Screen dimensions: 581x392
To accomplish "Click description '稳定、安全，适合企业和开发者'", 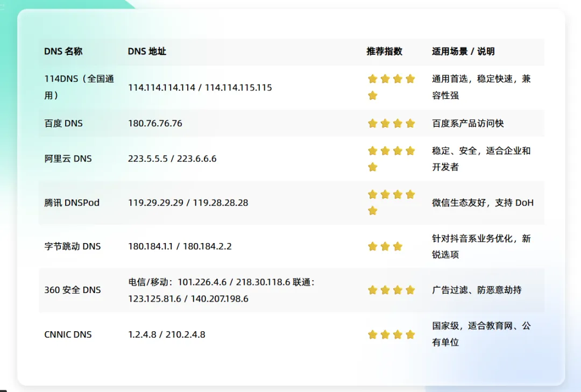I will coord(481,159).
